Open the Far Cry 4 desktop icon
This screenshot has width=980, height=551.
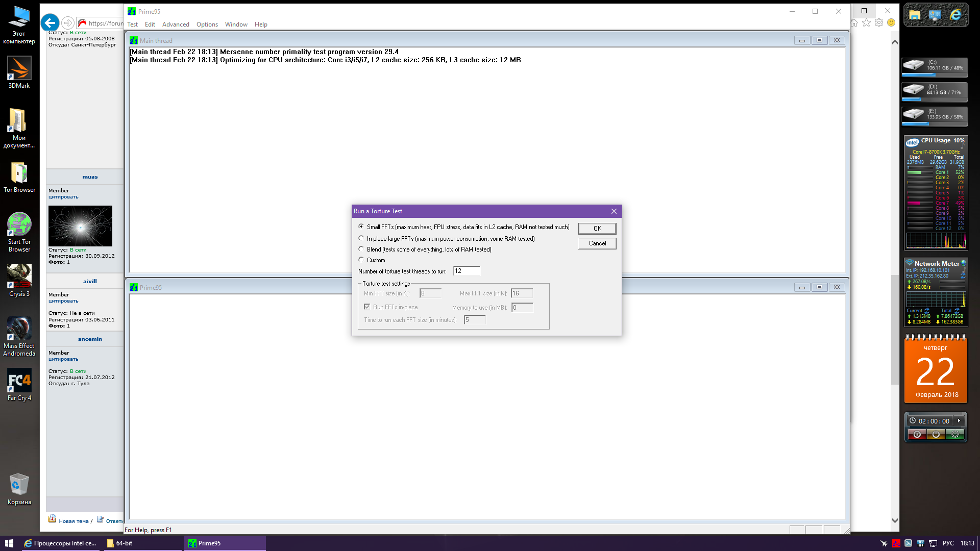click(19, 381)
